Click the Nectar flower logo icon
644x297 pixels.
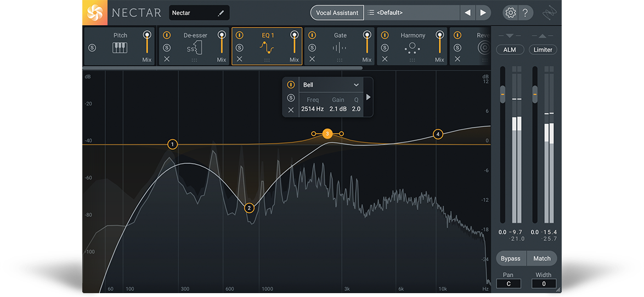coord(94,13)
